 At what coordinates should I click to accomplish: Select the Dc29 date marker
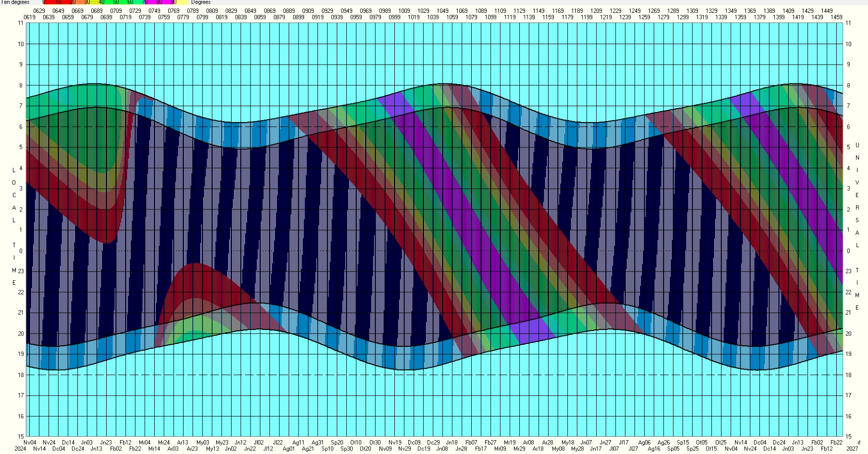pos(433,443)
